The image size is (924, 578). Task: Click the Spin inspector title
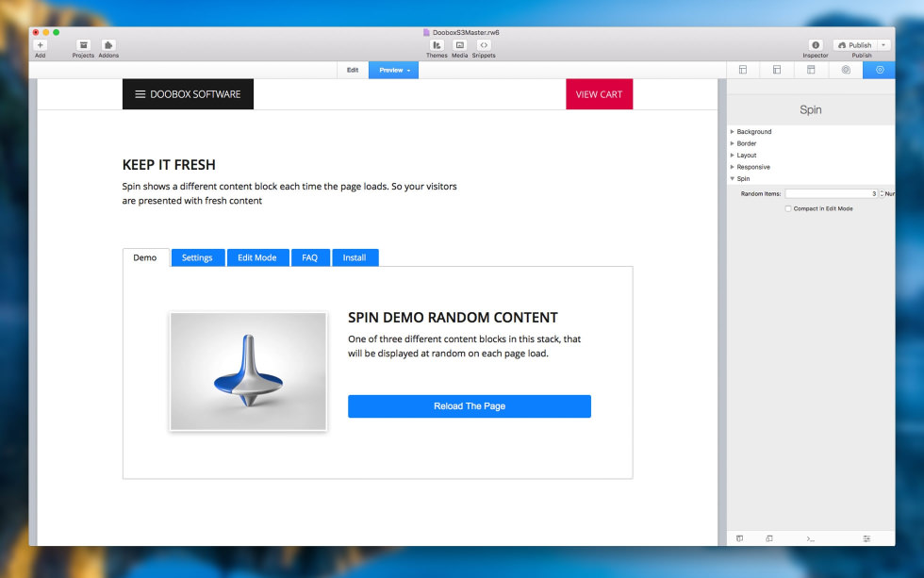(x=811, y=110)
